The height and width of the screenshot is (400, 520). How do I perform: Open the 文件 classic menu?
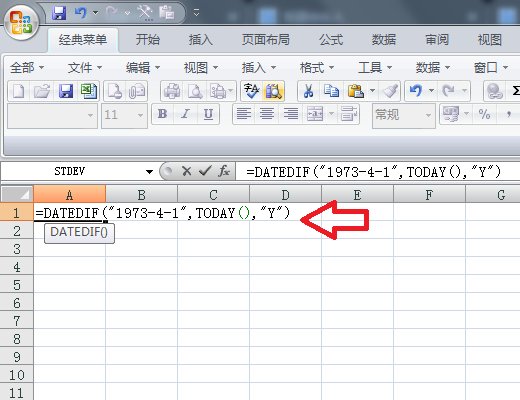click(85, 68)
